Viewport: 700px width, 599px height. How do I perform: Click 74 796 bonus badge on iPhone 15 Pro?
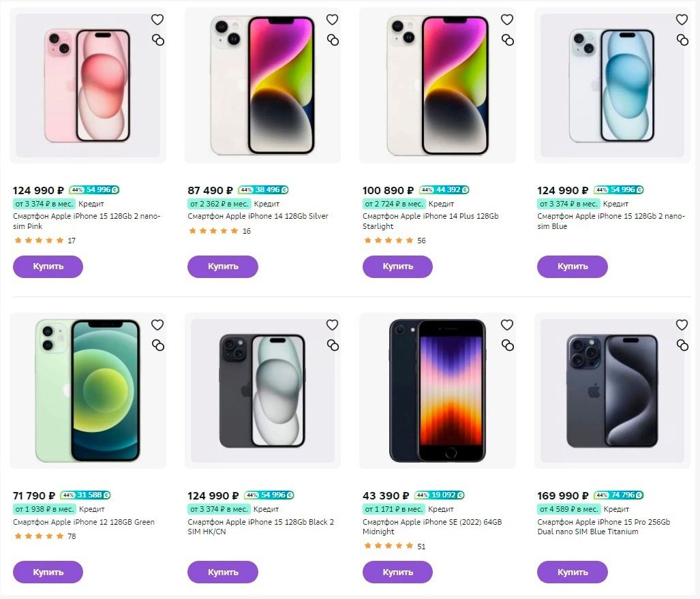coord(619,495)
